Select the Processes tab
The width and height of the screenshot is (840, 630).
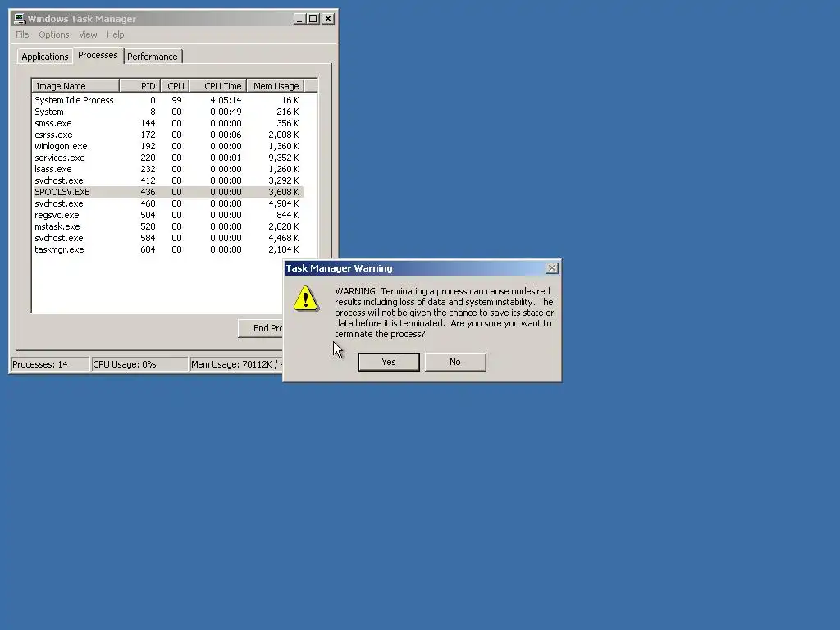[x=98, y=55]
